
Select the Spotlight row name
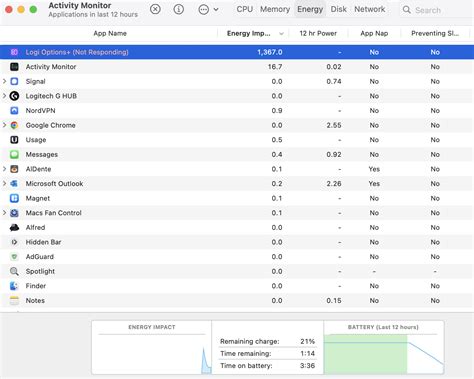pos(40,271)
